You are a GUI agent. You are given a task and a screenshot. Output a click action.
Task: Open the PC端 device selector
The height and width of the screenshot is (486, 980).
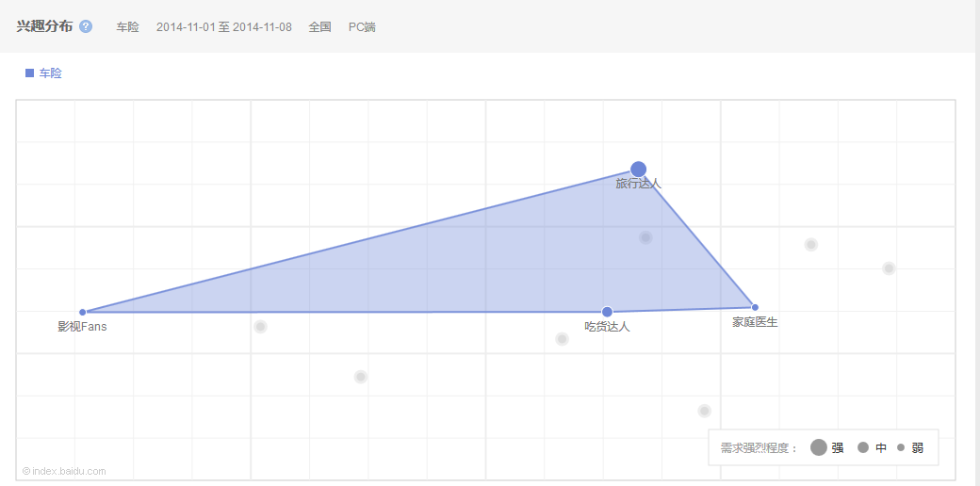pyautogui.click(x=362, y=26)
